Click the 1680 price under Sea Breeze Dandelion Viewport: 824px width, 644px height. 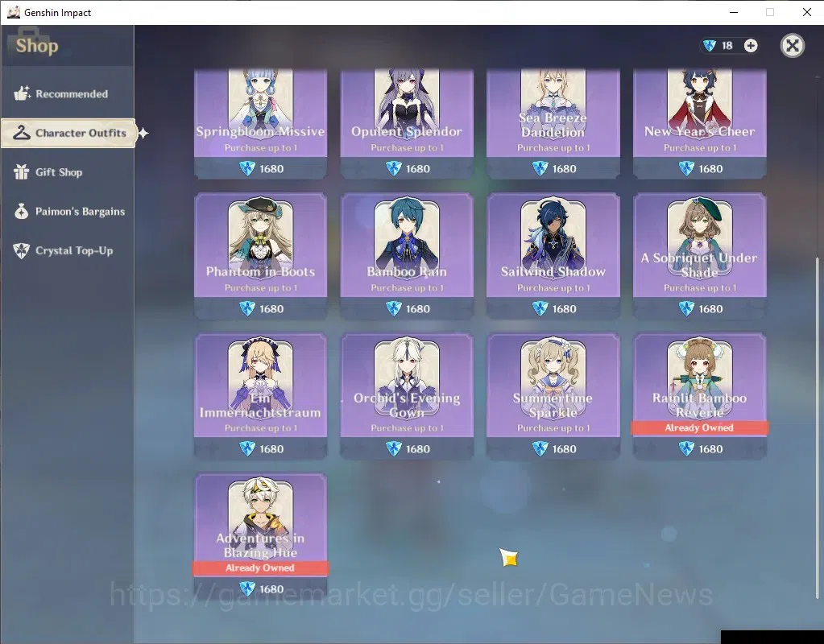pos(564,168)
